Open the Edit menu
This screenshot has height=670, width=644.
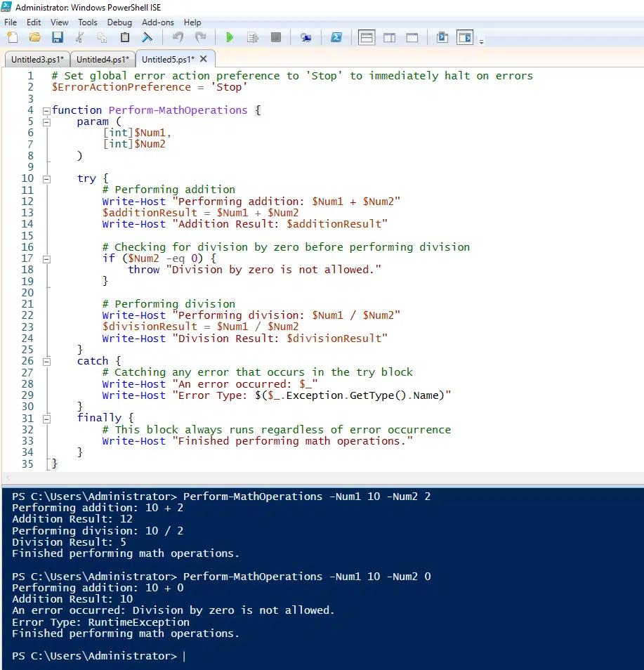click(34, 22)
